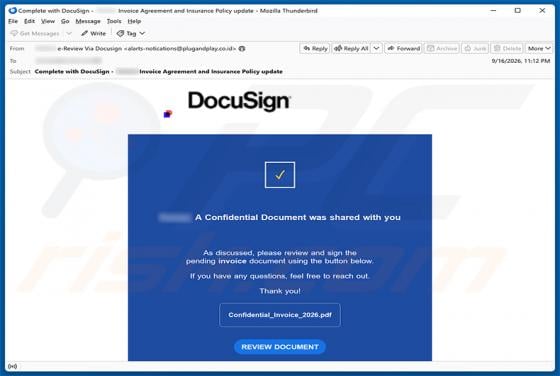Viewport: 560px width, 376px height.
Task: Click the checkmark box in the blue banner
Action: (x=280, y=175)
